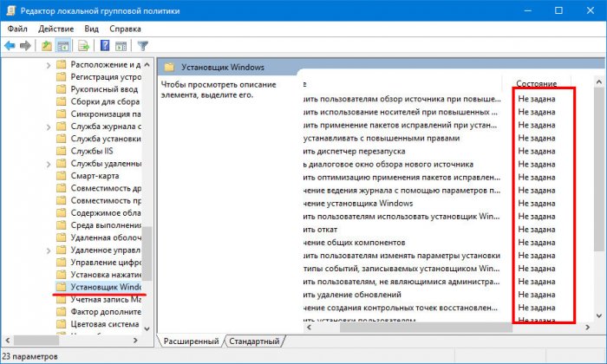Select the Среда выполнения folder
The image size is (607, 364).
point(99,225)
